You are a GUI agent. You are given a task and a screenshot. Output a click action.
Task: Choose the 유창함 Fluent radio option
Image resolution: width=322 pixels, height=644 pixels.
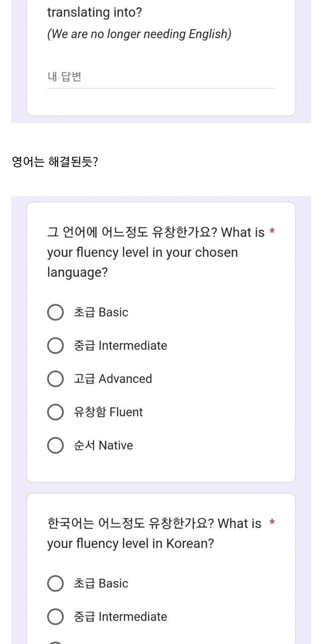tap(55, 412)
